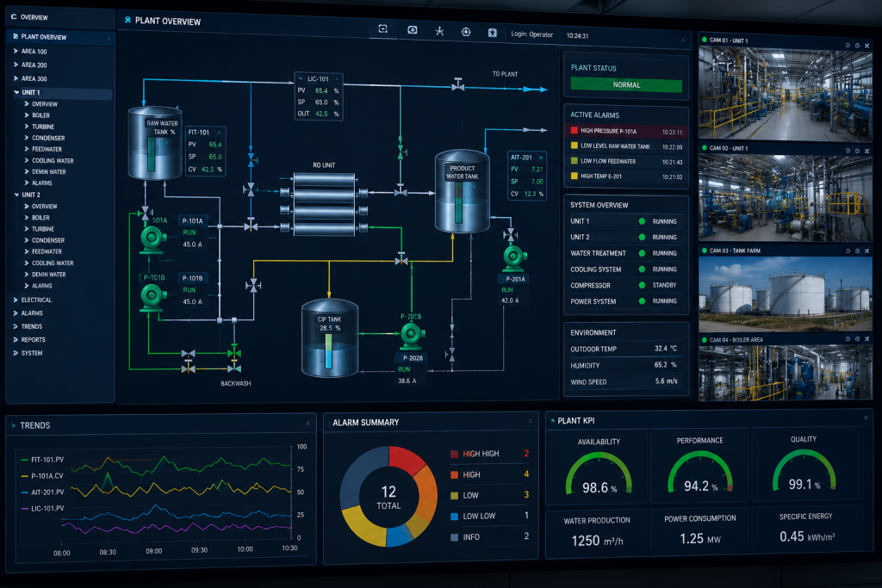Screen dimensions: 882x588
Task: Select the P-101B pump symbol
Action: (x=152, y=296)
